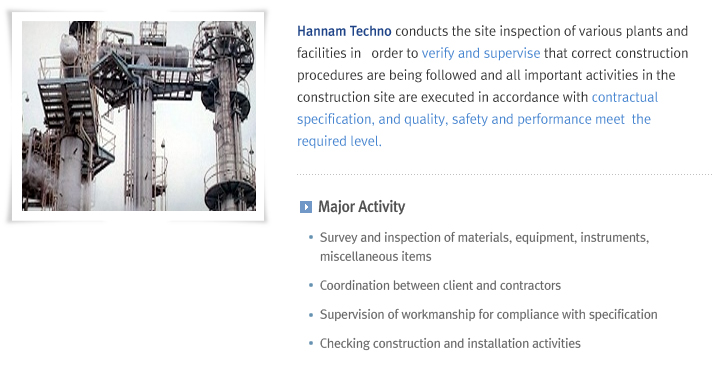
Task: Select 'Checking construction and installation activities' item
Action: [x=451, y=343]
